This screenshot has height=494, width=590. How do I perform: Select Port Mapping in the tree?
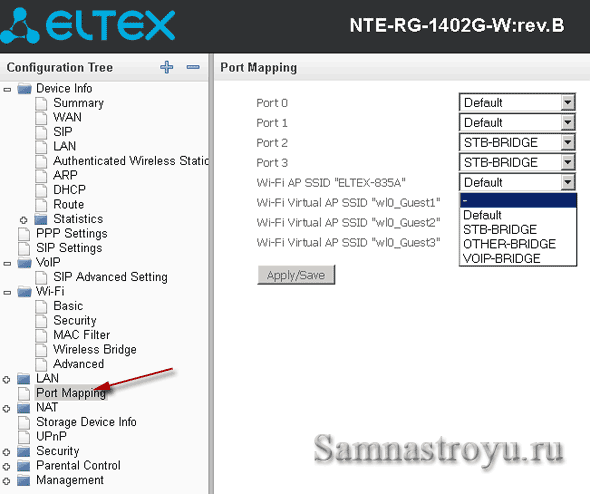[71, 393]
